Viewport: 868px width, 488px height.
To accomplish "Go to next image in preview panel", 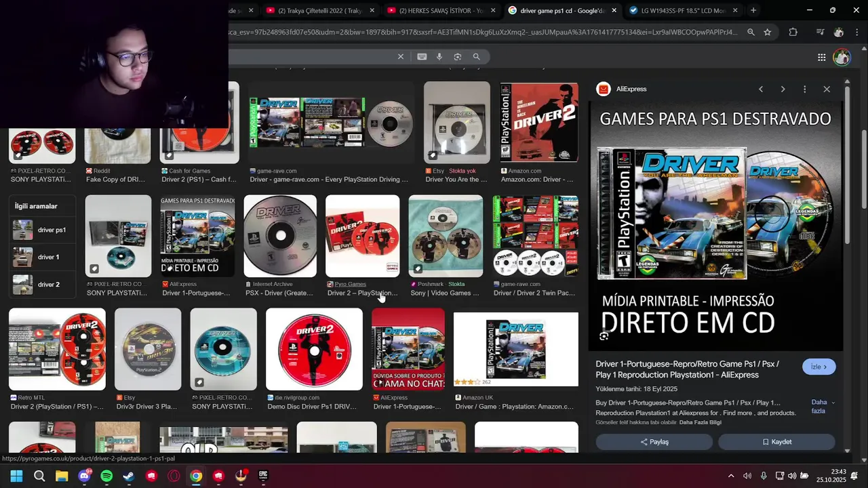I will pyautogui.click(x=783, y=89).
